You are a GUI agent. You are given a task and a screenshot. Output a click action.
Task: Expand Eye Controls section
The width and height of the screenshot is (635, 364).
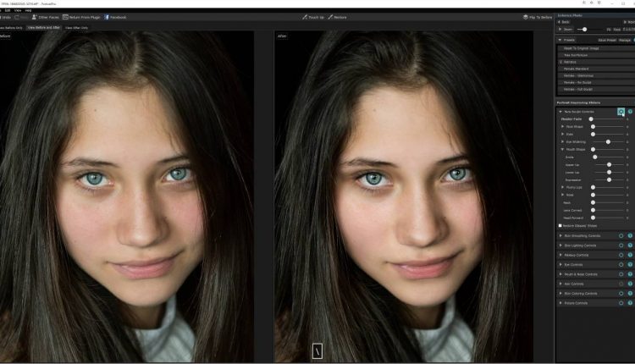(x=560, y=264)
